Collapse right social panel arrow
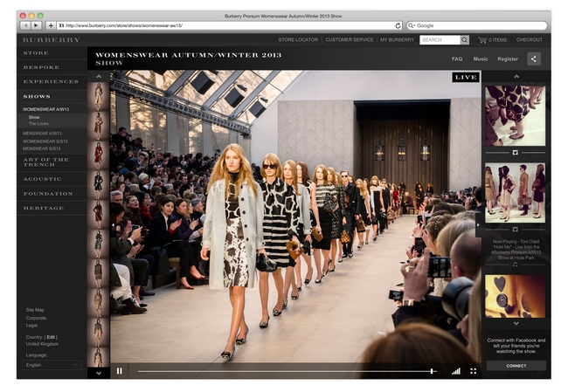The image size is (568, 392). pos(478,224)
